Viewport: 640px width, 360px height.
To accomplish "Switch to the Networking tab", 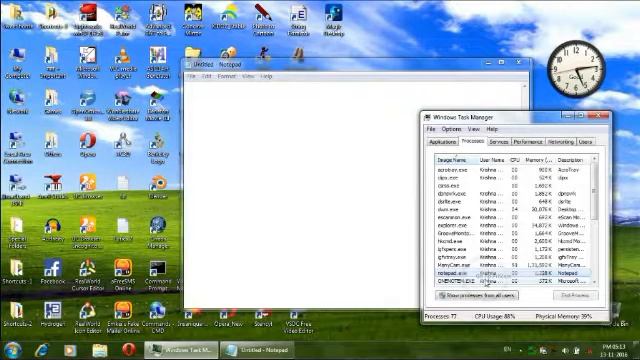I will (x=560, y=142).
